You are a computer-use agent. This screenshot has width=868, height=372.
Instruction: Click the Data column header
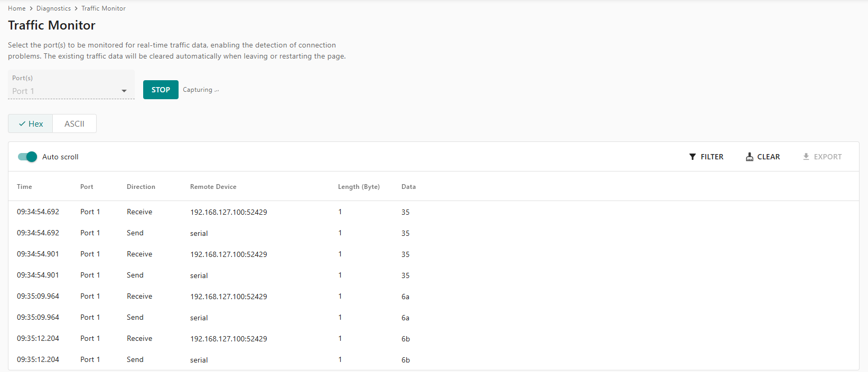click(408, 187)
